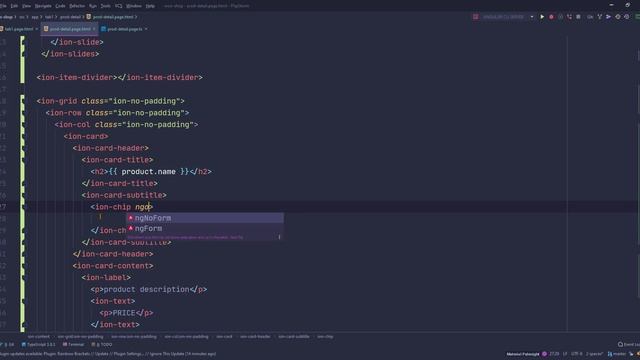Click the UTF-8 encoding status entry
The image size is (640, 360).
tap(576, 354)
